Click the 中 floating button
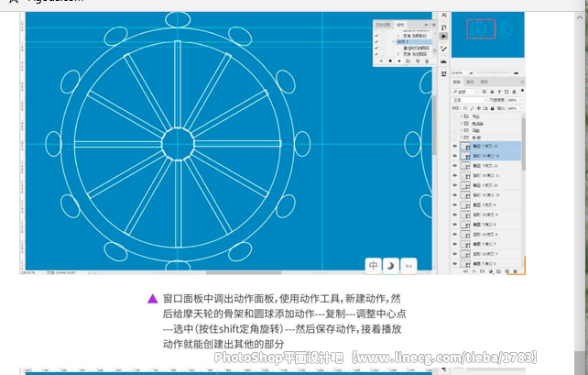This screenshot has width=588, height=375. (x=374, y=266)
